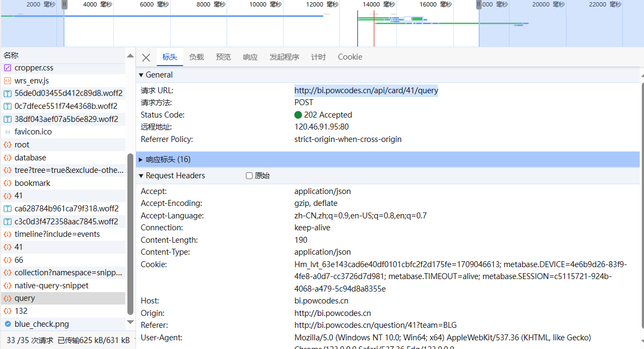This screenshot has width=644, height=349.
Task: Click the icon beside favicon.ico
Action: (8, 132)
